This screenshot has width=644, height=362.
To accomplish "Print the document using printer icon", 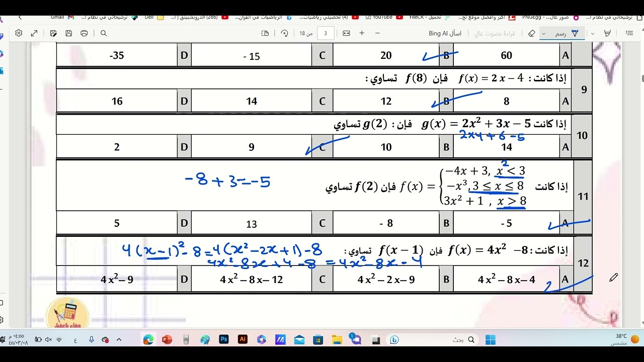I will pos(84,33).
